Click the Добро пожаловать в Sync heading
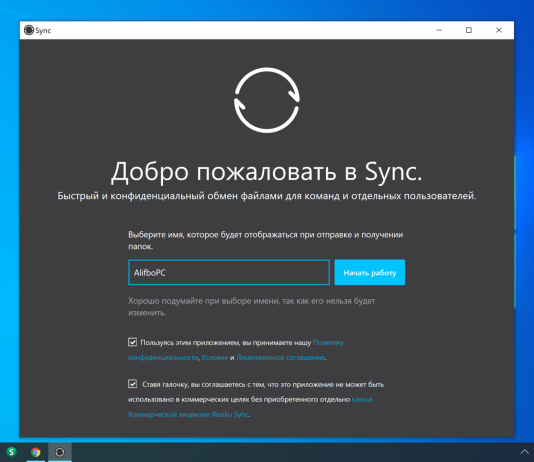534x462 pixels. pos(267,172)
